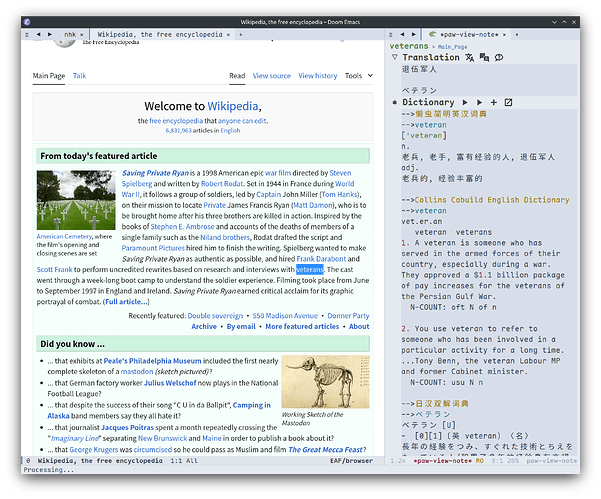Click the veterans heading word in note
The width and height of the screenshot is (601, 499).
[x=409, y=46]
